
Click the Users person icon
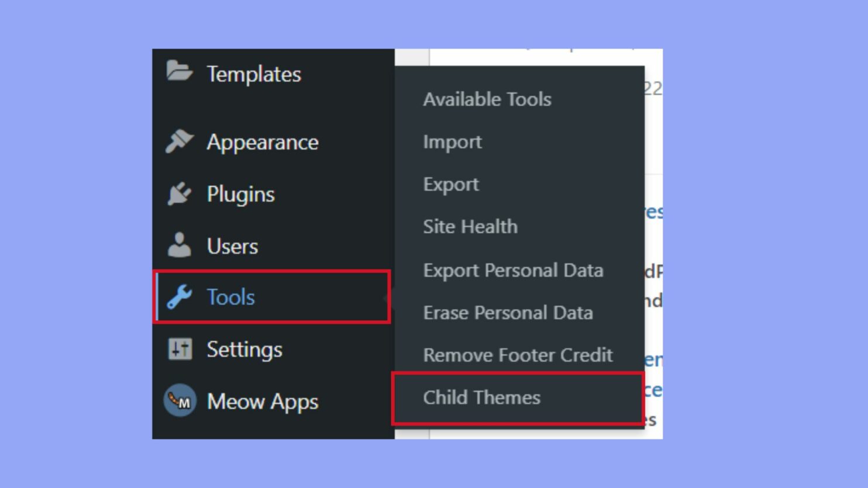pos(180,245)
